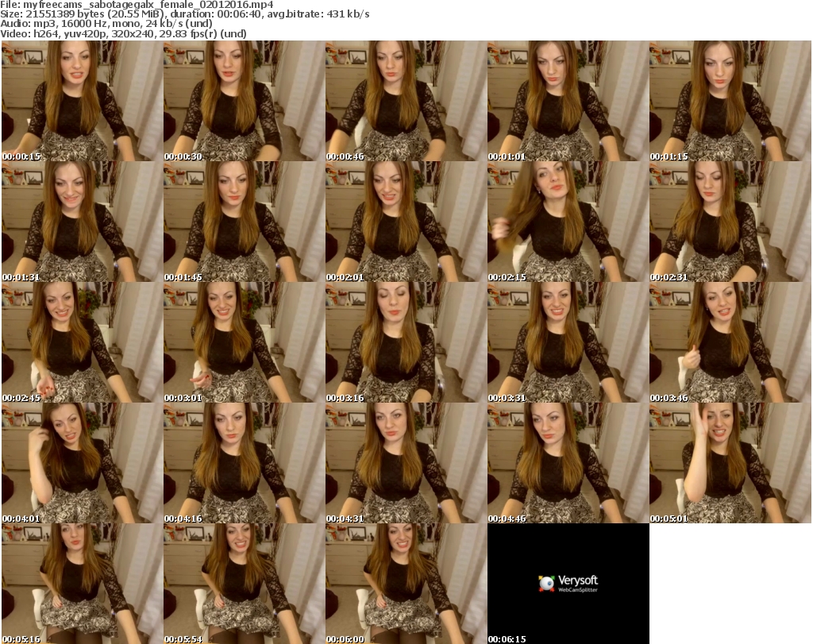Click the Audio mp3 info line
Image resolution: width=813 pixels, height=644 pixels.
pyautogui.click(x=106, y=24)
